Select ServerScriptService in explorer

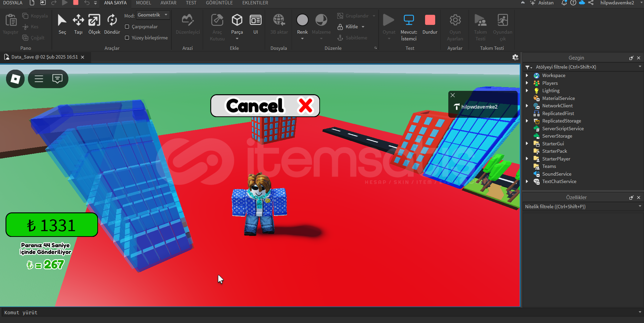coord(563,129)
